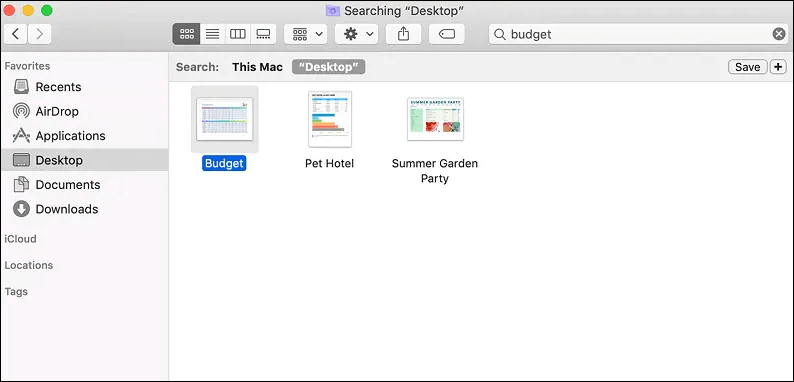The height and width of the screenshot is (382, 794).
Task: Save the current search
Action: coord(747,67)
